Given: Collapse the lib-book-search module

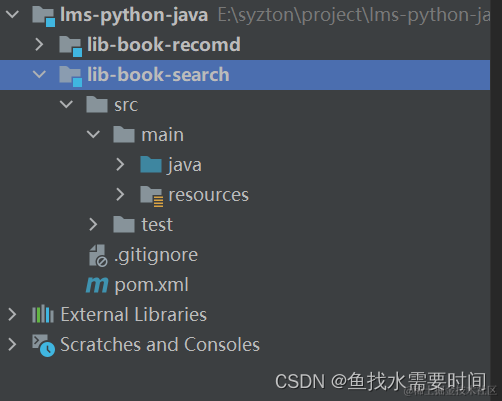Looking at the screenshot, I should [x=39, y=74].
